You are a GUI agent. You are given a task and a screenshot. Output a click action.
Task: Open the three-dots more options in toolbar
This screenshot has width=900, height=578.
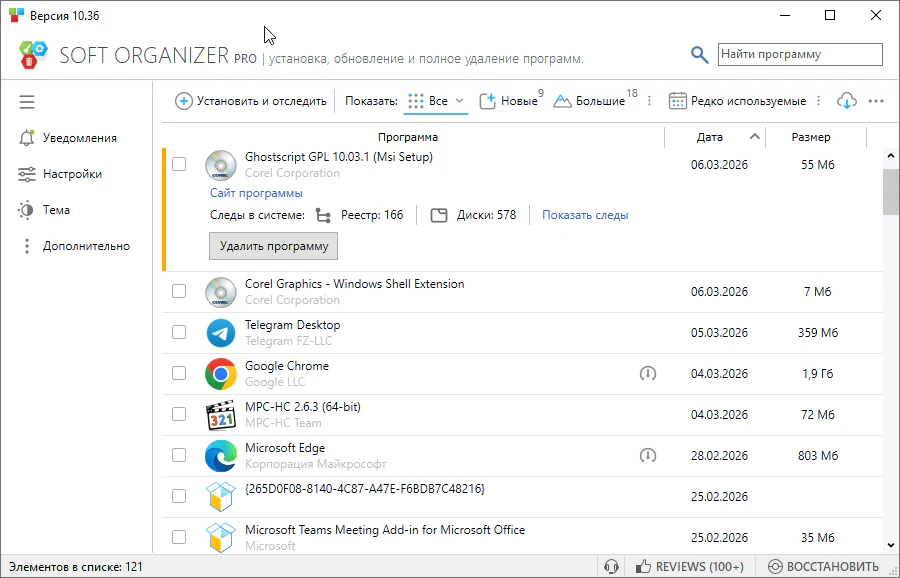point(876,101)
